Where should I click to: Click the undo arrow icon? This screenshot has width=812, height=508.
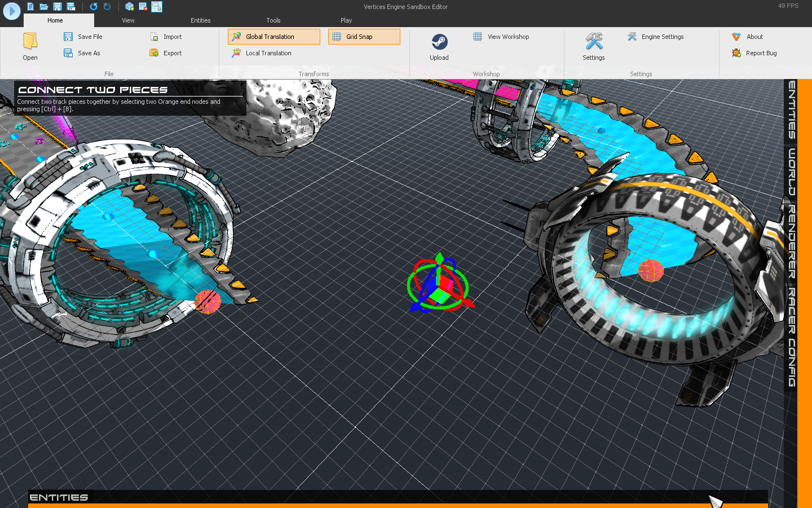point(94,7)
